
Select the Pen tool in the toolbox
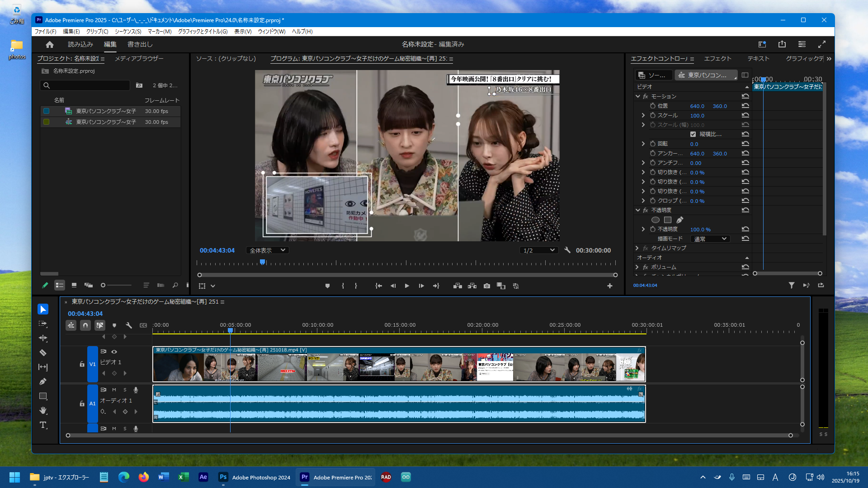(43, 381)
